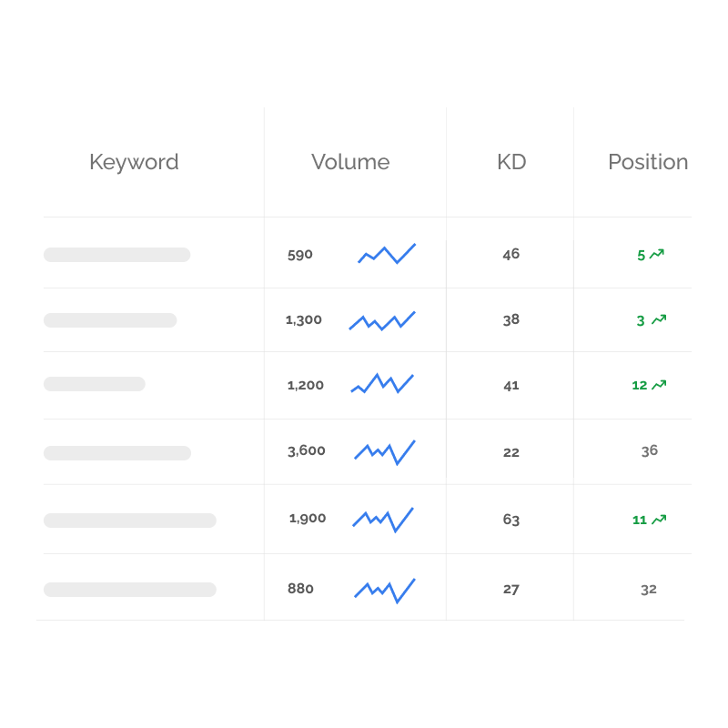The width and height of the screenshot is (728, 728).
Task: Open the trend sparkline for volume 1,200
Action: [382, 383]
